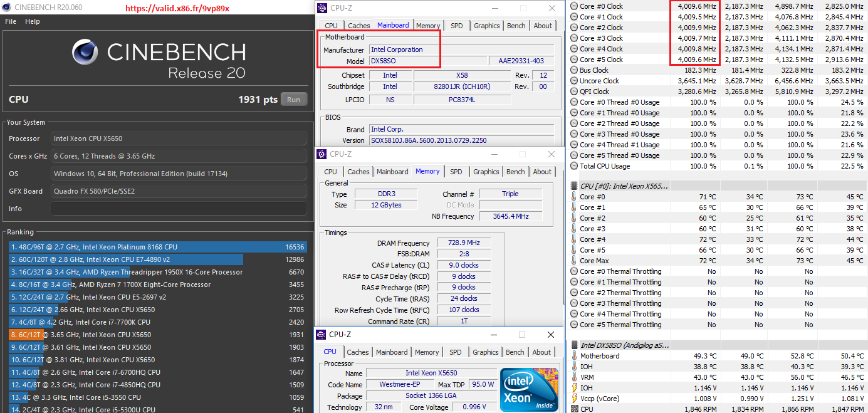This screenshot has width=868, height=413.
Task: Select the QPI Clock sensor icon
Action: tap(574, 91)
